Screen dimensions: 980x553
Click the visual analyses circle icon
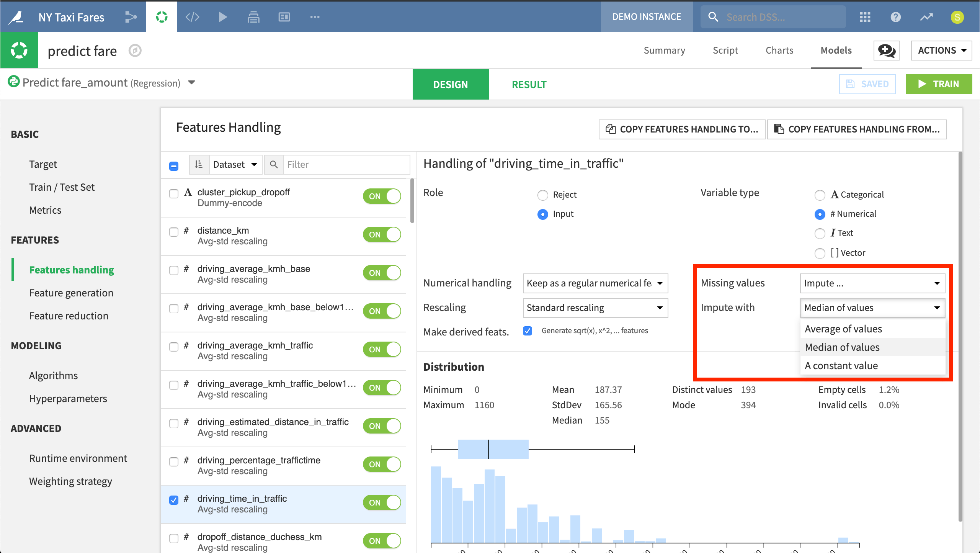point(162,17)
